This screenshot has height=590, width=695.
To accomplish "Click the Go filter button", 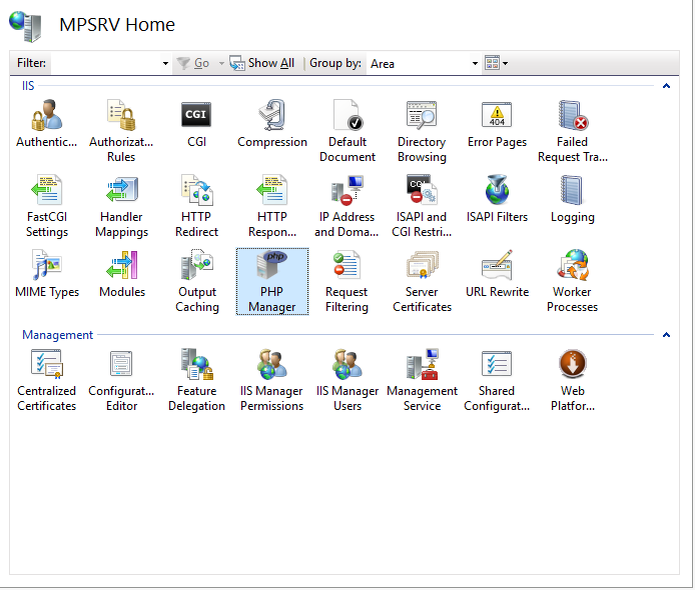I will [193, 63].
